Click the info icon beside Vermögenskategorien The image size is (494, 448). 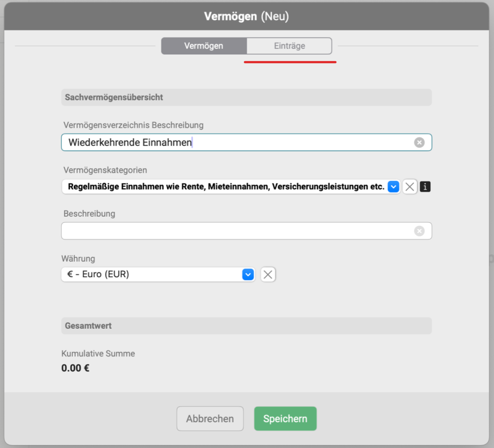(425, 187)
